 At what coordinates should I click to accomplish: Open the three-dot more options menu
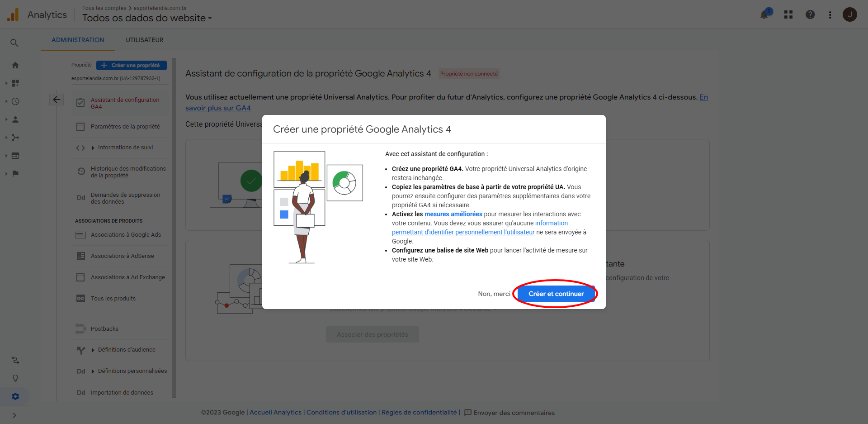830,14
